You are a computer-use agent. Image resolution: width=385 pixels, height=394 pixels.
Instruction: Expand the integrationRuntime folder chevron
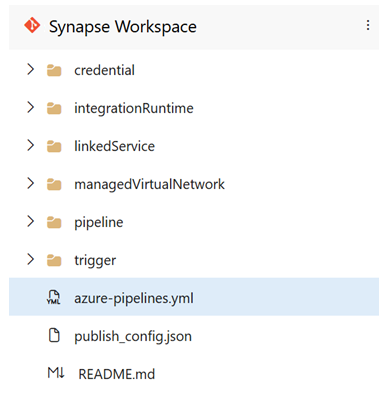pos(31,107)
